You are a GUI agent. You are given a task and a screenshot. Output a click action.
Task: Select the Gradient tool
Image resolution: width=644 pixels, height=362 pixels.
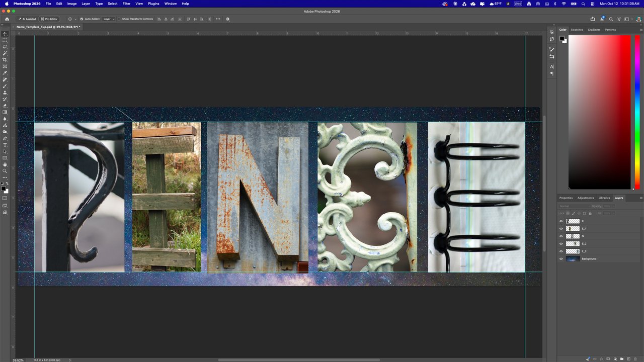5,112
